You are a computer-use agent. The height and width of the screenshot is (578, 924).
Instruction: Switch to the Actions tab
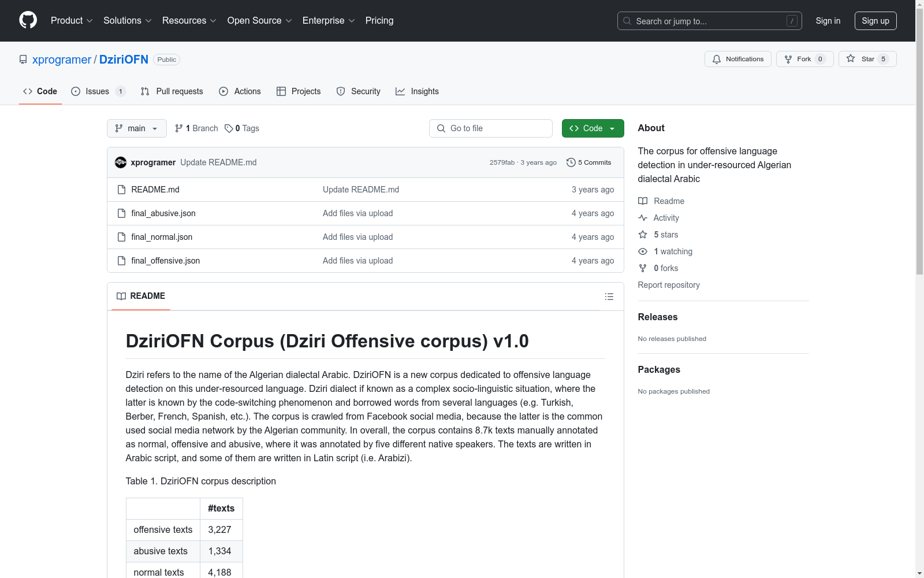click(240, 91)
